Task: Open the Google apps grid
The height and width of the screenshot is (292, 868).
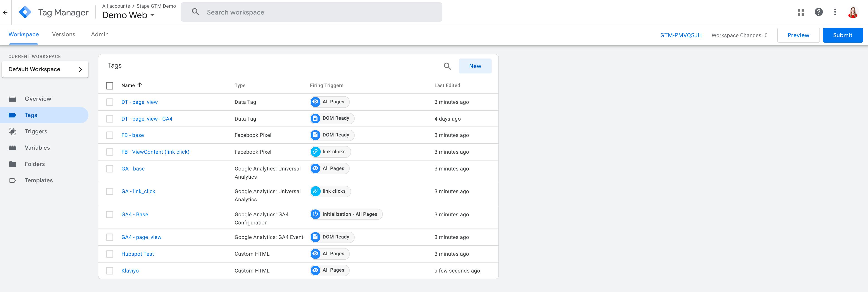Action: [x=801, y=12]
